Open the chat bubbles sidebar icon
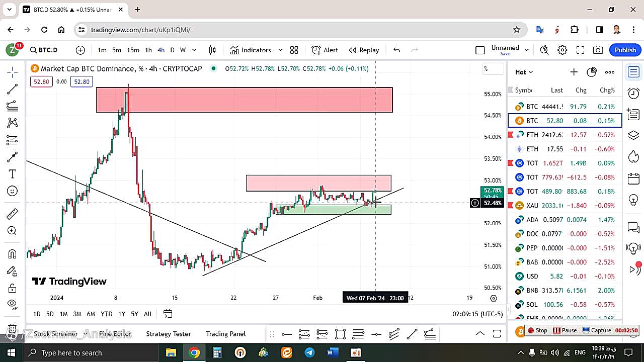 (633, 227)
